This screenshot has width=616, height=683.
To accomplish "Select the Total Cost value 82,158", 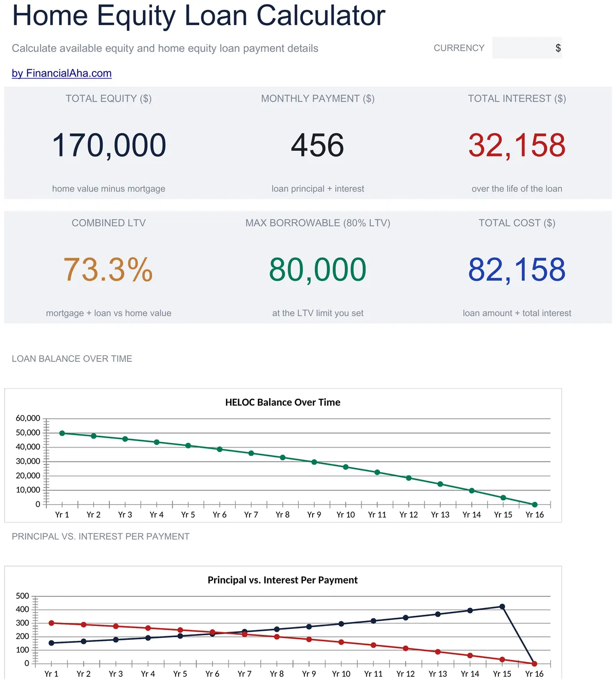I will [517, 270].
